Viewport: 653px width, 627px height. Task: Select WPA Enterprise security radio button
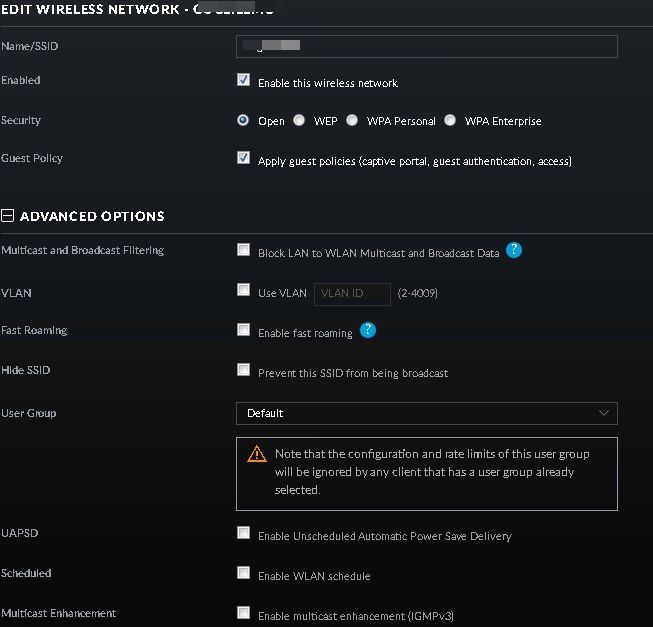pyautogui.click(x=450, y=120)
